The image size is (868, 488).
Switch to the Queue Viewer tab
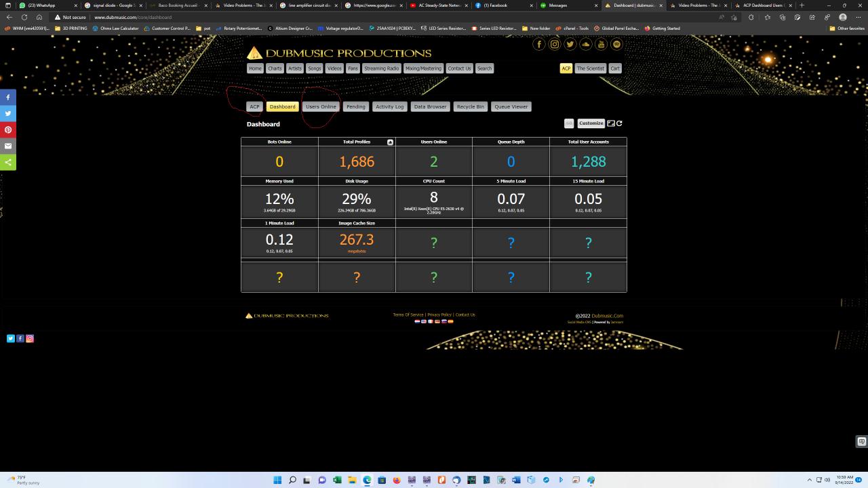pyautogui.click(x=511, y=106)
